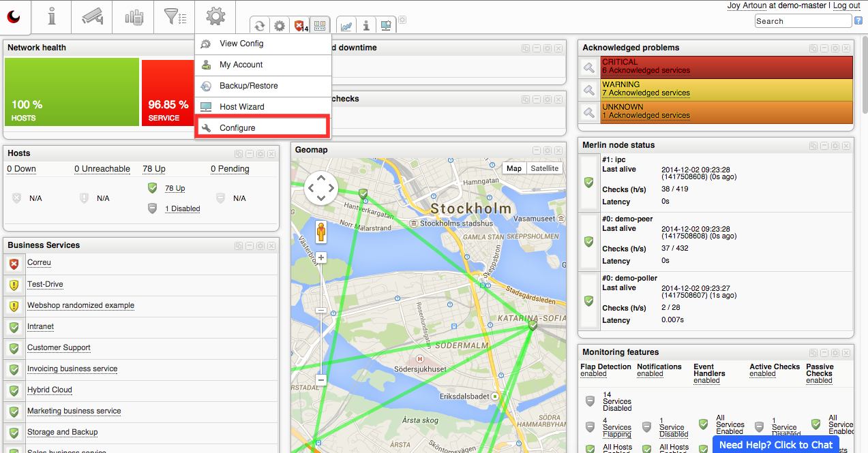Zoom in on the Geomap
Screen dimensions: 868x453
[321, 257]
